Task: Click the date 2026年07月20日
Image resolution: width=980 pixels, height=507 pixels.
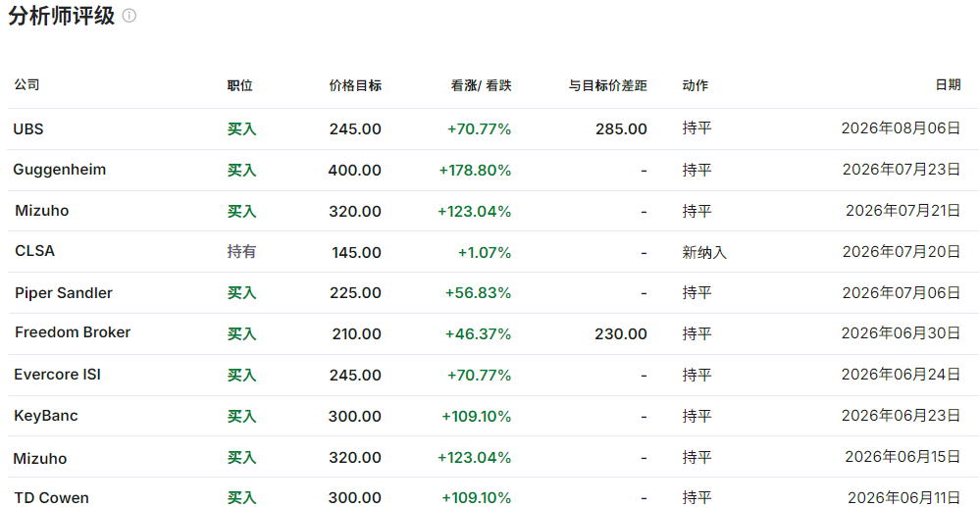Action: pyautogui.click(x=902, y=251)
